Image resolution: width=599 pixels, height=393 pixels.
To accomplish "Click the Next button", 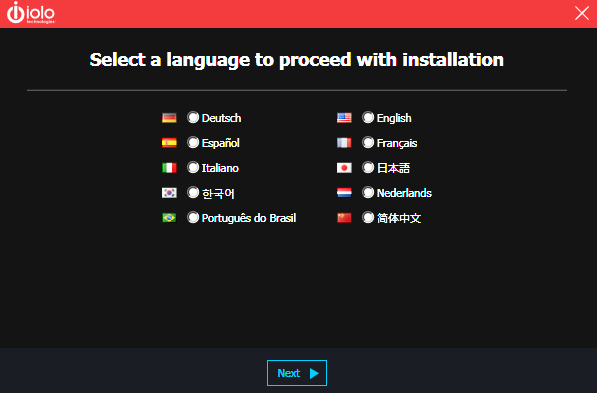I will click(297, 373).
